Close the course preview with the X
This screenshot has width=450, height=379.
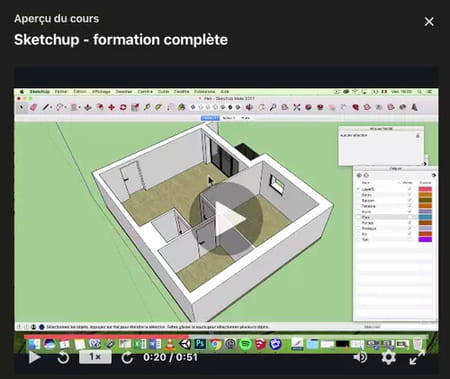click(x=429, y=22)
